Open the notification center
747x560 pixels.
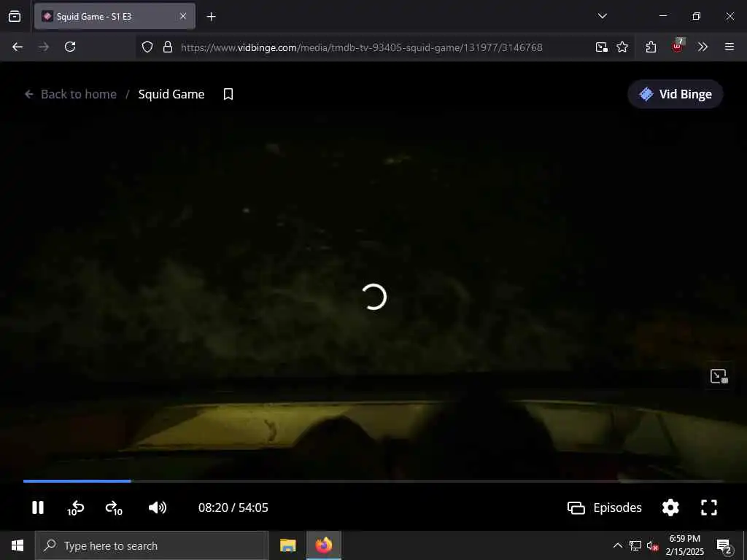[x=724, y=545]
